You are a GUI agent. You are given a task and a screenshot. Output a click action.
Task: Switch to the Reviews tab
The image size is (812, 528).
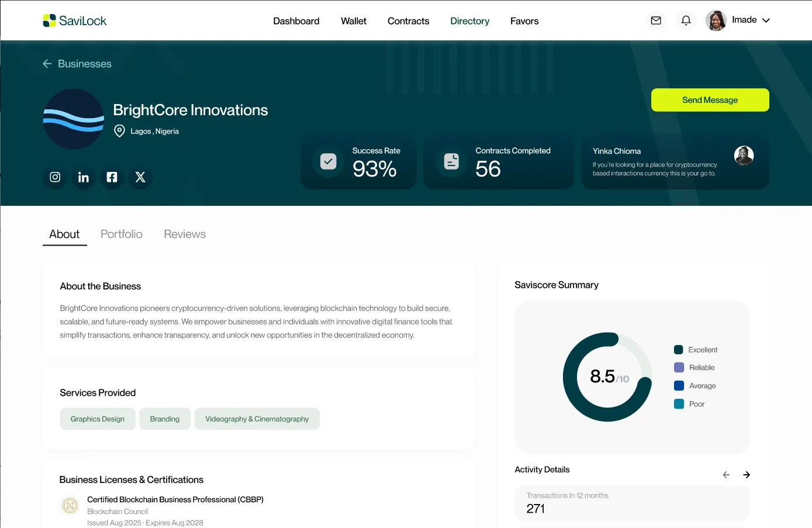(184, 234)
